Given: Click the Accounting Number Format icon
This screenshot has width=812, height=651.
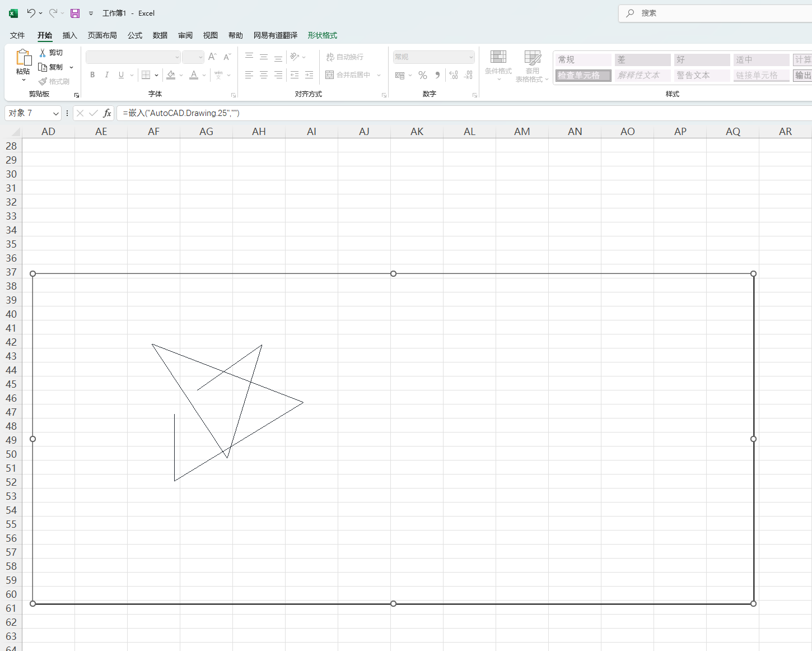Looking at the screenshot, I should click(400, 75).
